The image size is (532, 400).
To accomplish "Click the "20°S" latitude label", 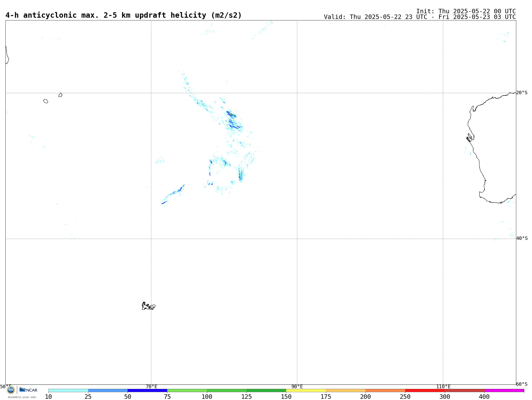I will (522, 92).
